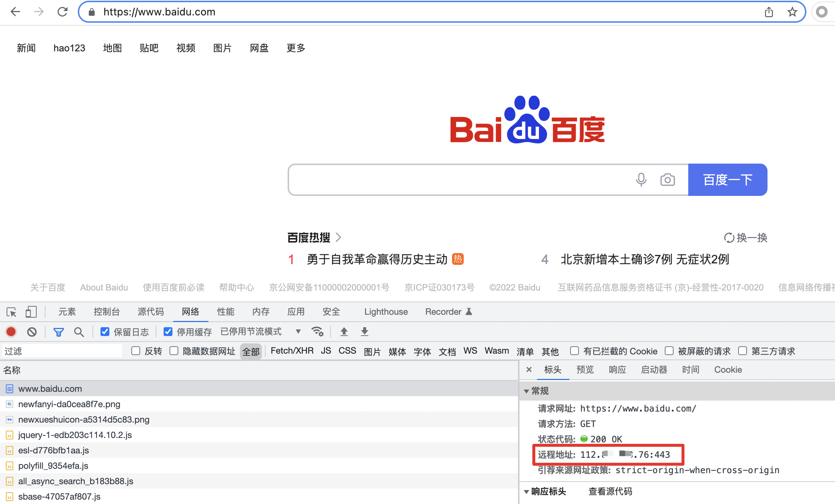Viewport: 835px width, 504px height.
Task: Open the throttling mode dropdown arrow
Action: (x=298, y=332)
